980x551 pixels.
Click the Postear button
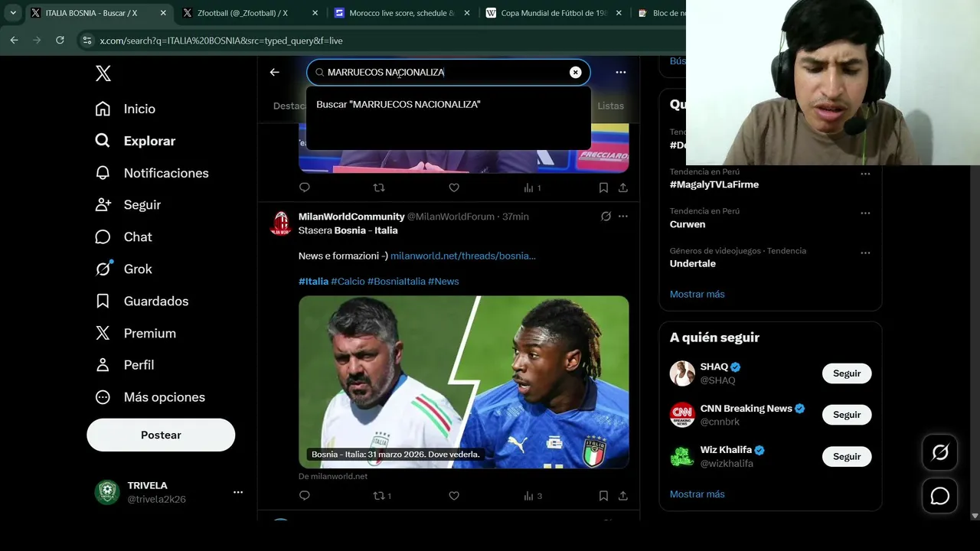(161, 435)
